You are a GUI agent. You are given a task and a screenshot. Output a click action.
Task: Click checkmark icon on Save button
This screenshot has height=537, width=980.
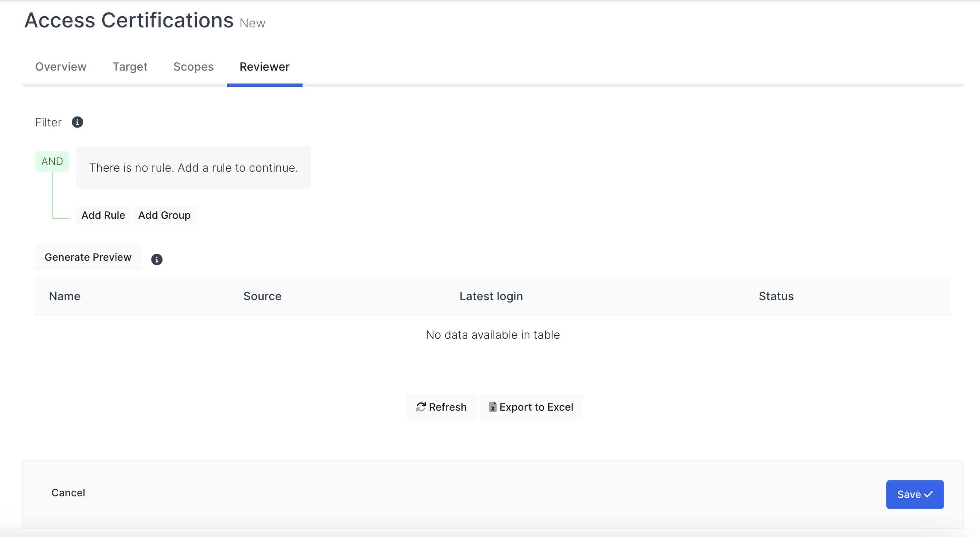[929, 494]
